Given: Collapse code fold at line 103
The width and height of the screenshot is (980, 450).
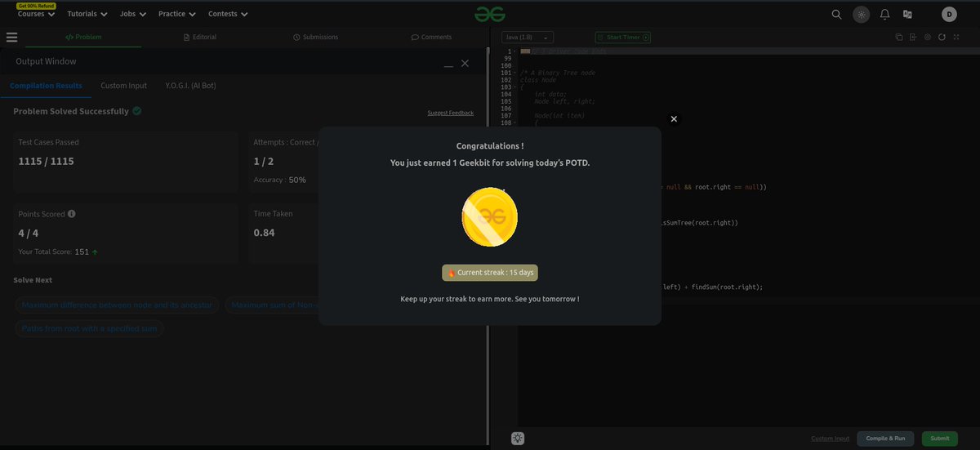Looking at the screenshot, I should tap(514, 87).
